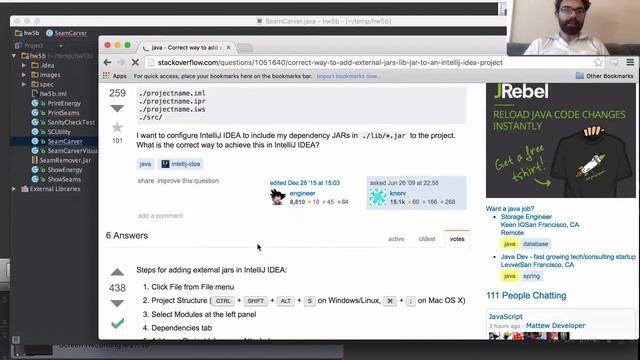Expand the .idea folder in IntelliJ tree
This screenshot has height=360, width=640.
click(x=24, y=65)
